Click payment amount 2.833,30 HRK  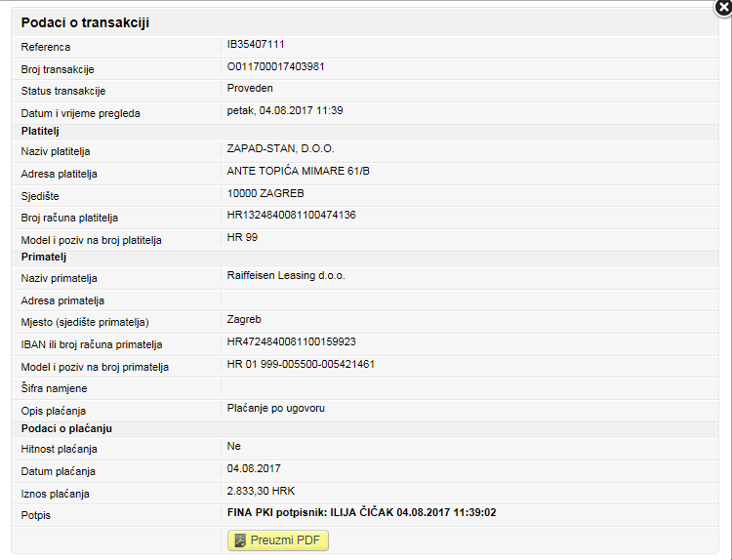coord(261,491)
